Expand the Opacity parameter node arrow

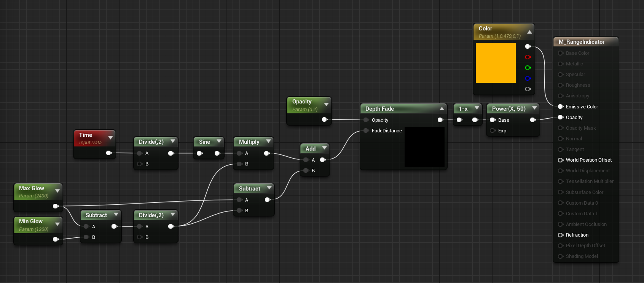326,104
